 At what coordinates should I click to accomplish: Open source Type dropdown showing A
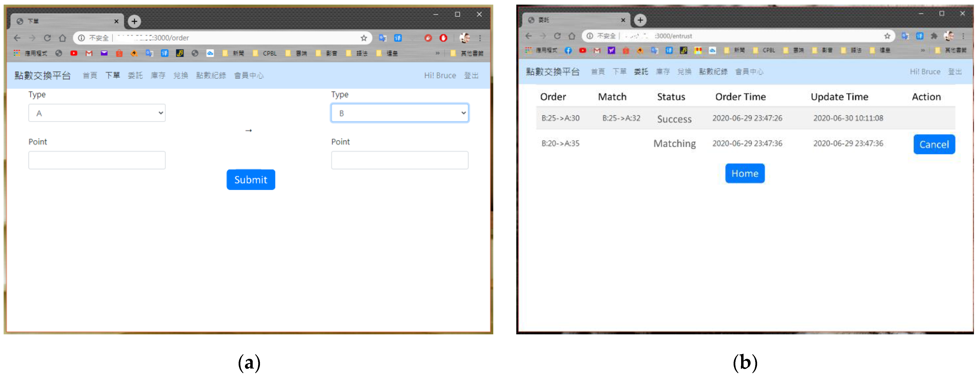tap(97, 113)
